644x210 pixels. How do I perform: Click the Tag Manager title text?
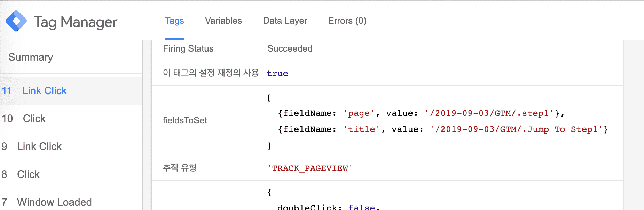pyautogui.click(x=76, y=22)
